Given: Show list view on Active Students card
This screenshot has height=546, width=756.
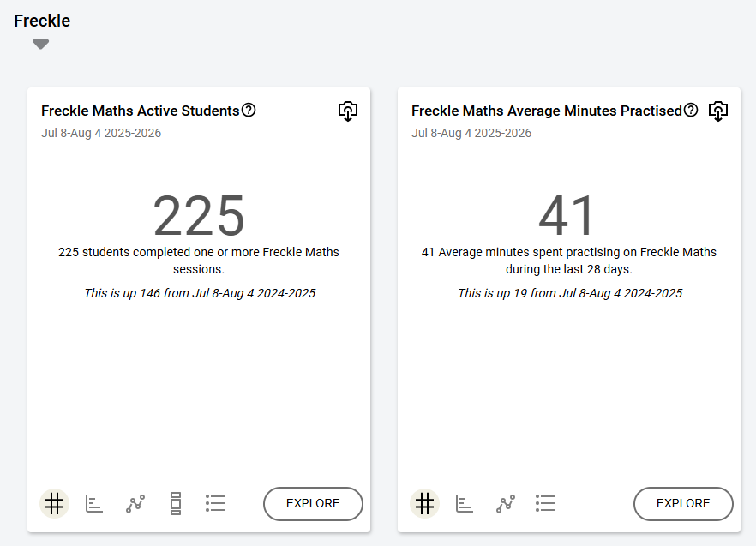Looking at the screenshot, I should tap(215, 503).
